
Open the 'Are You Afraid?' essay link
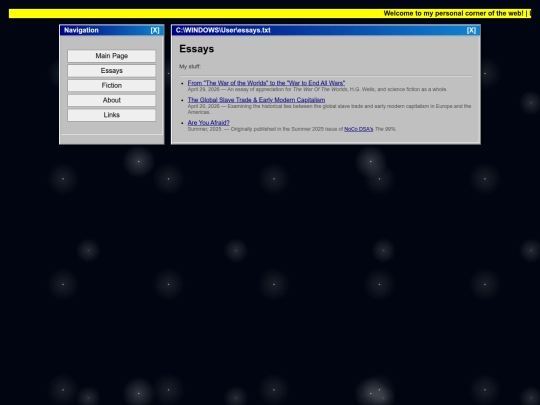point(208,123)
